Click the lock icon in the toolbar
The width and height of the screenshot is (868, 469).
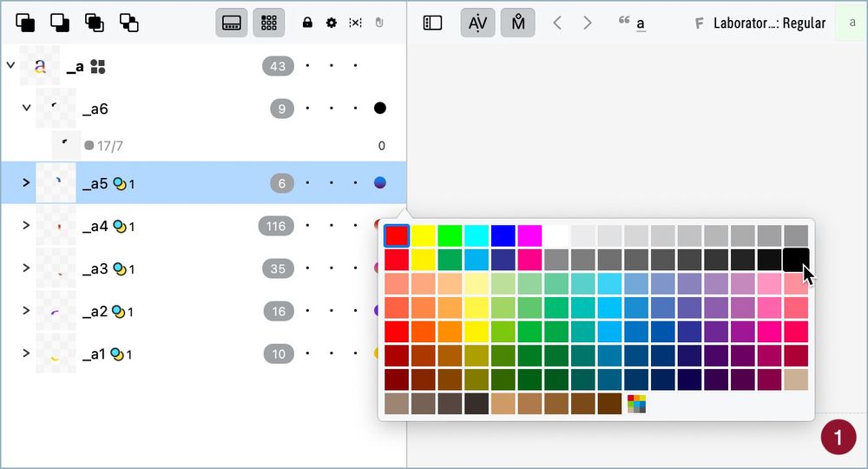307,23
